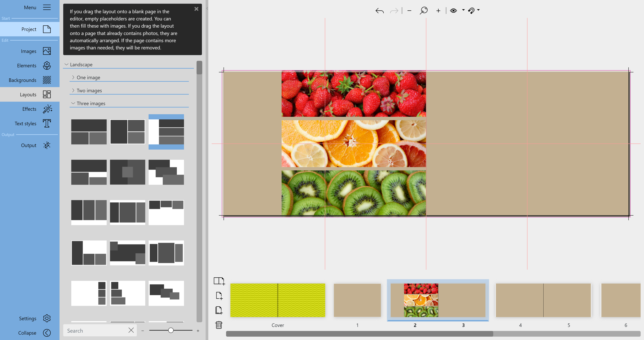The height and width of the screenshot is (340, 644).
Task: Click the delete page trash icon
Action: 219,325
